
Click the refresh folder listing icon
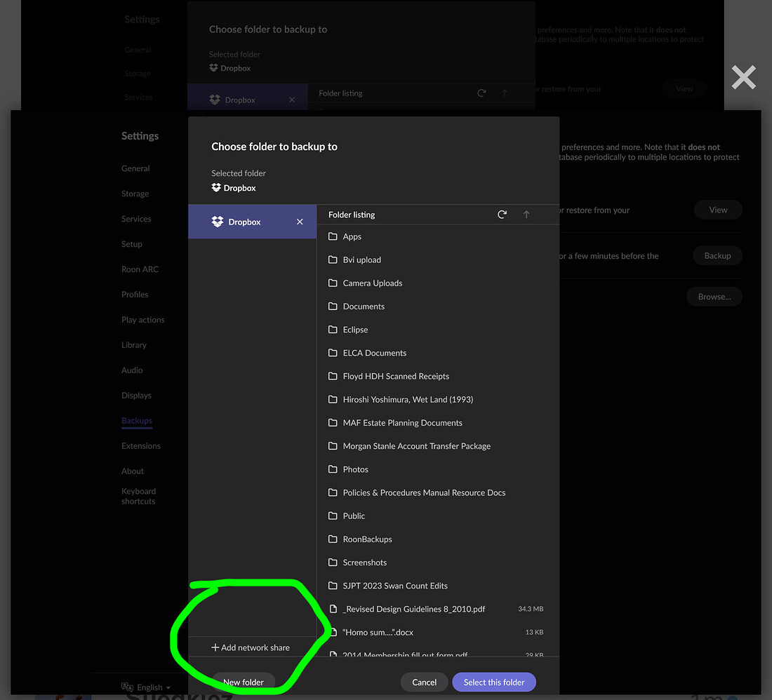pos(502,215)
